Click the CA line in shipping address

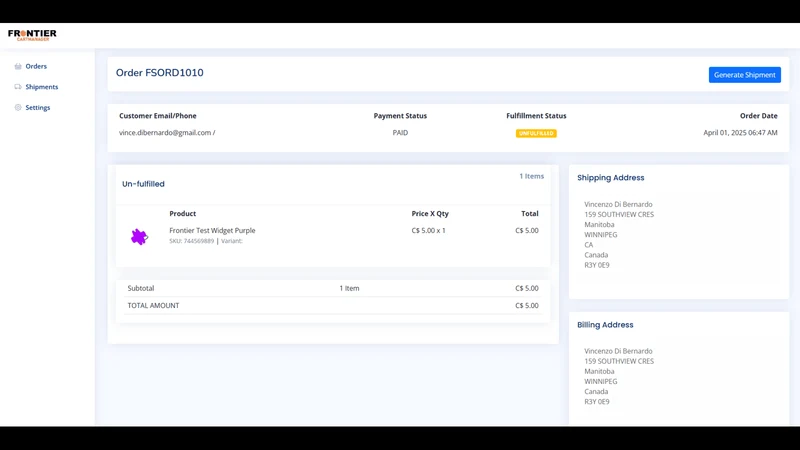point(589,245)
